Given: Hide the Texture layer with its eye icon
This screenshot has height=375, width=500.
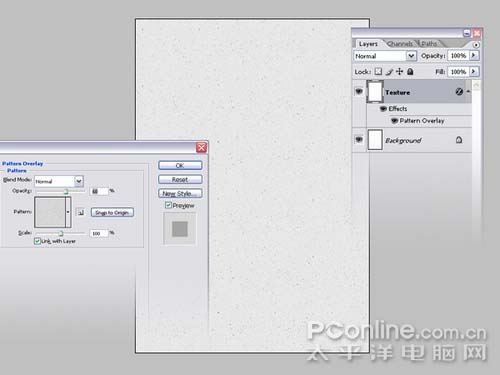Looking at the screenshot, I should click(359, 91).
